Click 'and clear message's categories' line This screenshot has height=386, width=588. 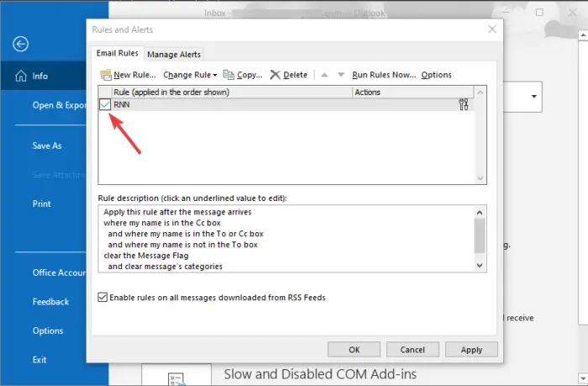pos(165,267)
